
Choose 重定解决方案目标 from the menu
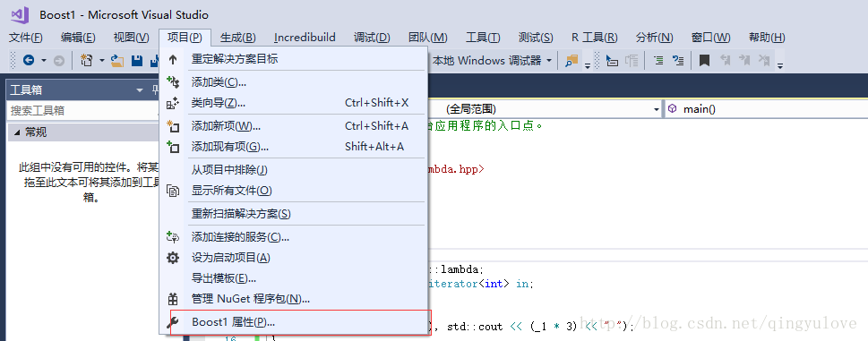[294, 59]
